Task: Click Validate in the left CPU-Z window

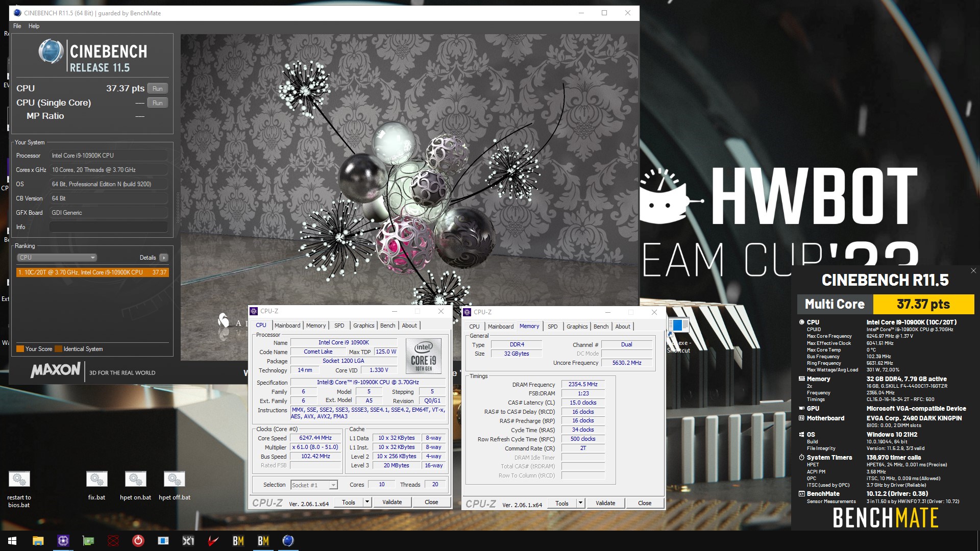Action: click(x=392, y=502)
